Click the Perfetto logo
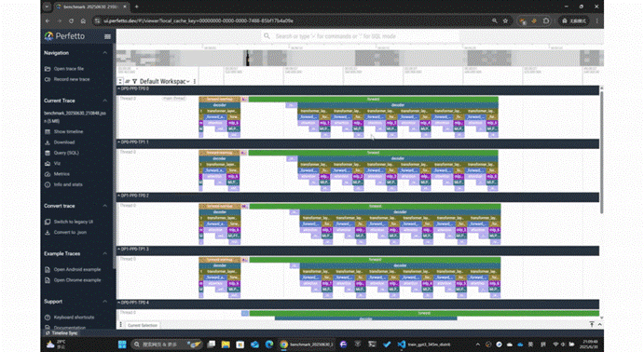644x352 pixels. click(x=65, y=36)
